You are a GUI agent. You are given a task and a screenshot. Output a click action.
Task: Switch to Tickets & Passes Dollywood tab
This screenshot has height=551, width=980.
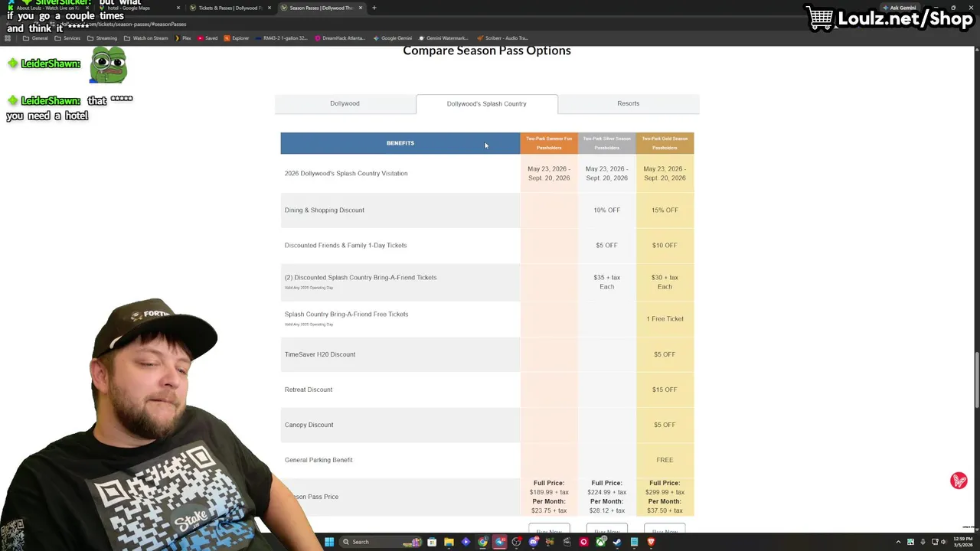[x=230, y=8]
